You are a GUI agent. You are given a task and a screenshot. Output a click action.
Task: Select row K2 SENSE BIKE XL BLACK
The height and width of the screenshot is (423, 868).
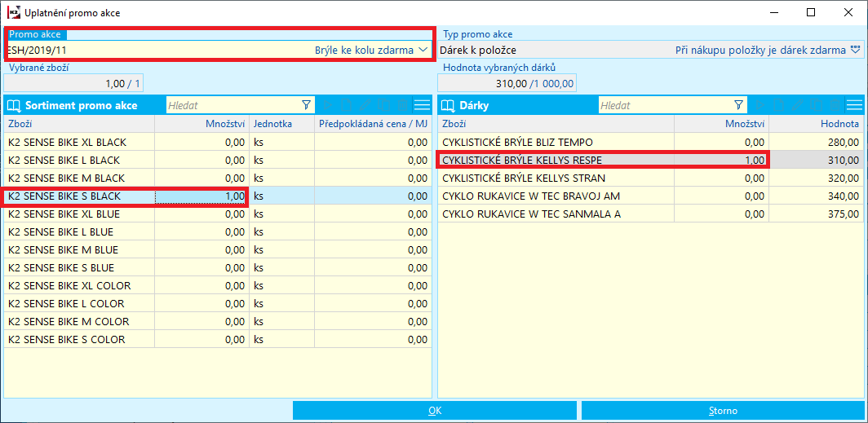pos(218,142)
